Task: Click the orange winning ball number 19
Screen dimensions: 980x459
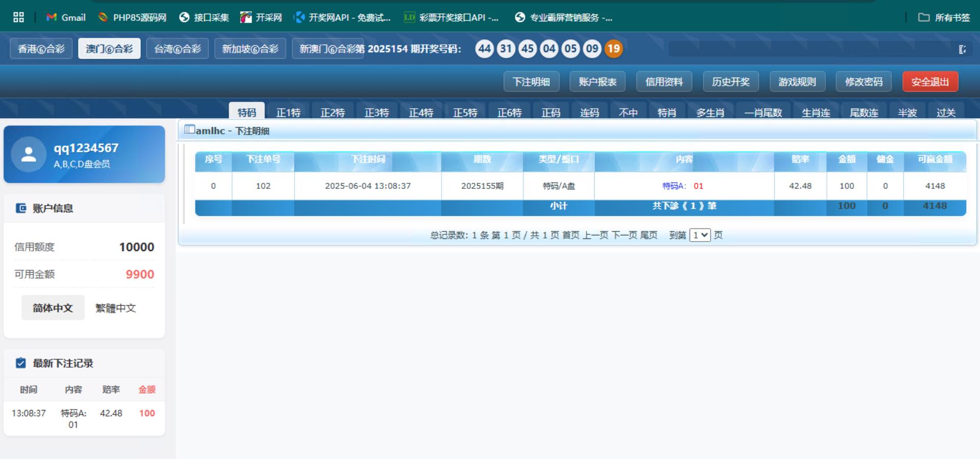Action: tap(614, 49)
